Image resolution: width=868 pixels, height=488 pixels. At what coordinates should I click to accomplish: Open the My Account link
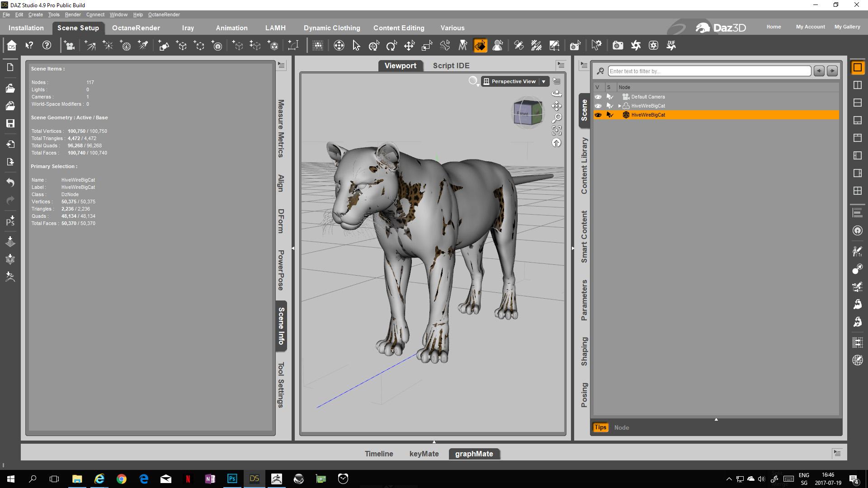pos(810,27)
